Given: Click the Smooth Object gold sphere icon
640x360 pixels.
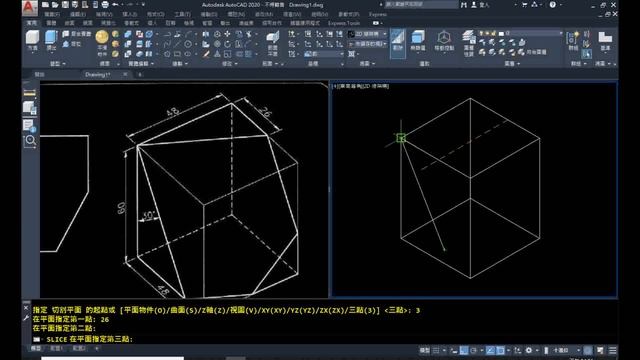Looking at the screenshot, I should point(102,37).
